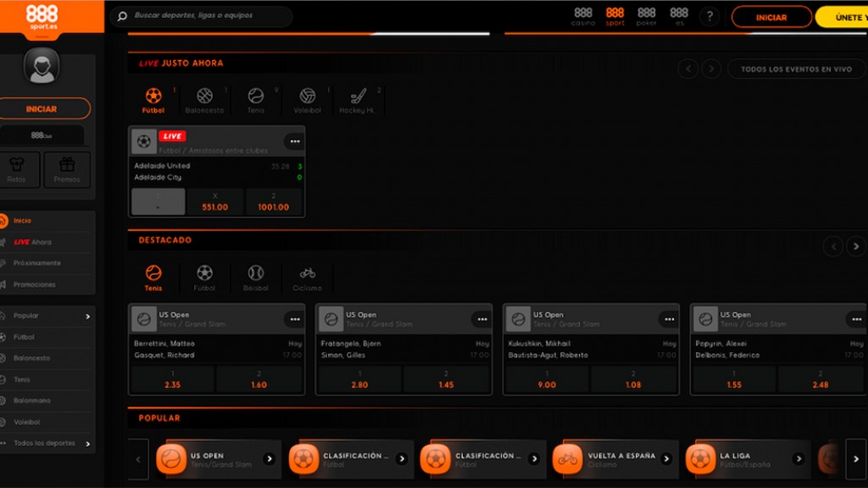Open the 888sport.es logo home link
This screenshot has height=488, width=868.
[42, 18]
